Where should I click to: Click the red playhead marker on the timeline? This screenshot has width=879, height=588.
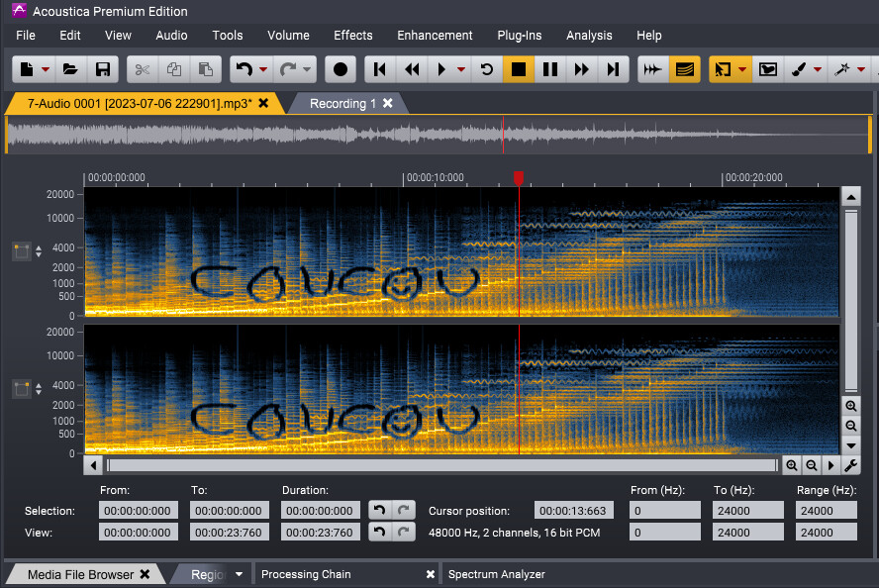(x=519, y=178)
